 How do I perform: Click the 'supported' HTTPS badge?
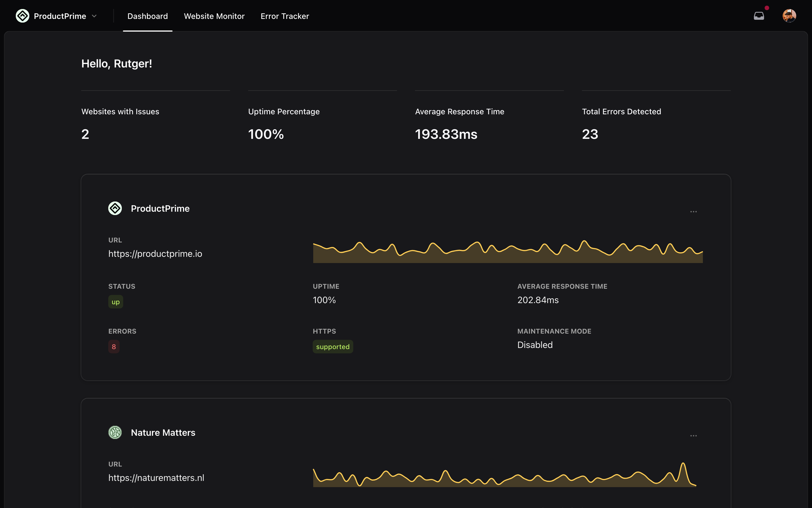click(x=332, y=347)
